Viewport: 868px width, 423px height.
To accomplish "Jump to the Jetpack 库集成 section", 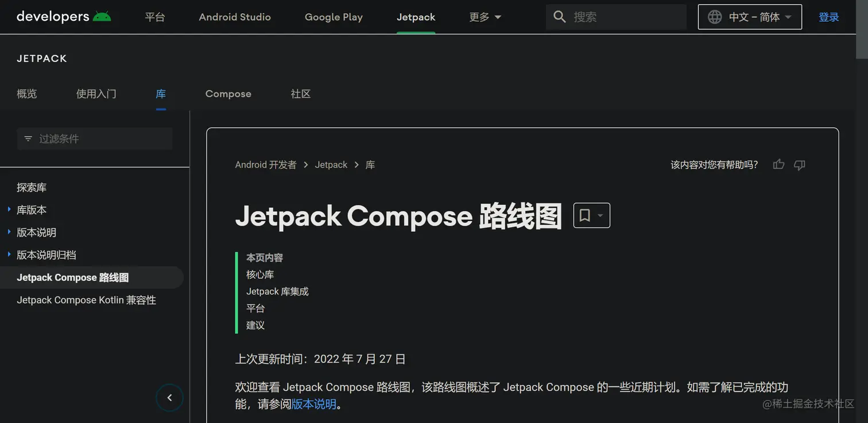I will tap(277, 292).
